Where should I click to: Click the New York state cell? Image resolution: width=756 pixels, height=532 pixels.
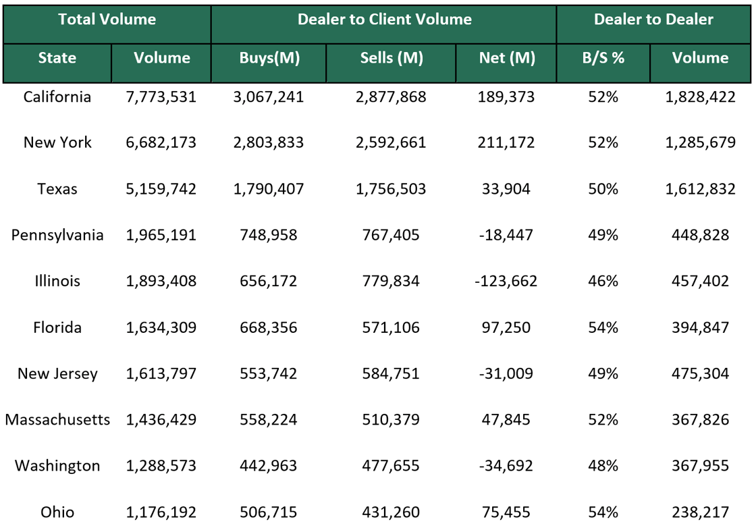[x=57, y=142]
